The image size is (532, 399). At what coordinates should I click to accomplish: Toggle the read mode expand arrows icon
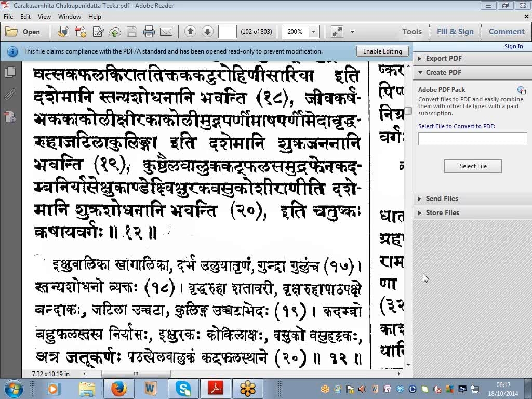337,32
